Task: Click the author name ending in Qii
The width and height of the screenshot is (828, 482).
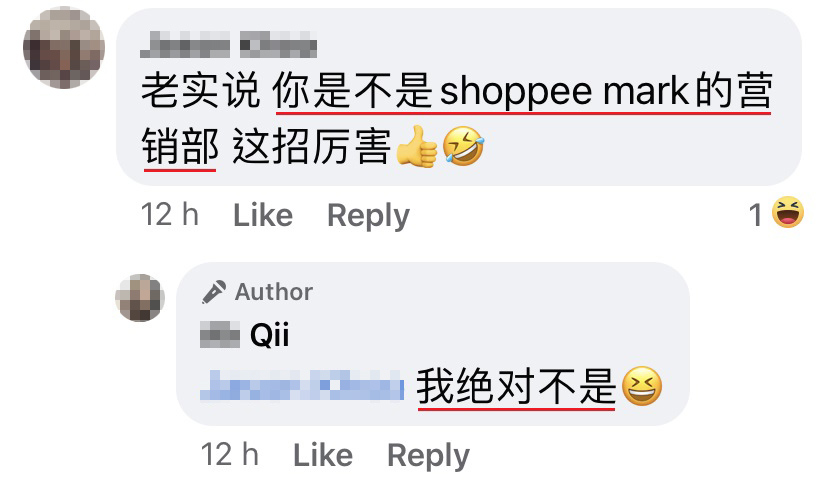Action: [x=244, y=335]
